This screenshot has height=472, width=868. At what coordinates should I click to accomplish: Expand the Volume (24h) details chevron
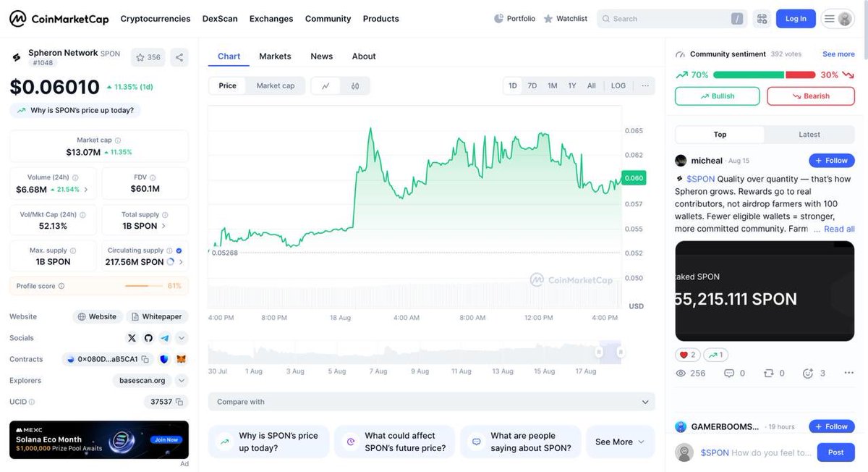(86, 190)
